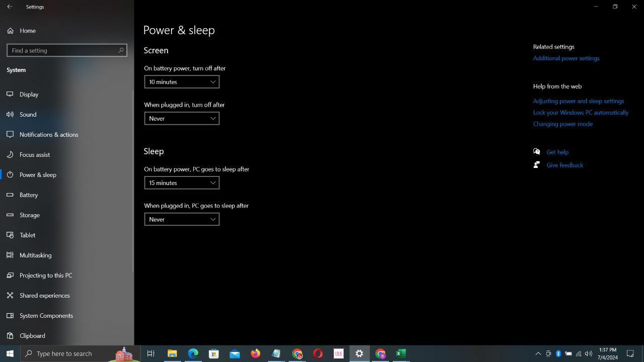Open the Wi-Fi network tray icon
This screenshot has height=362, width=644.
click(579, 353)
